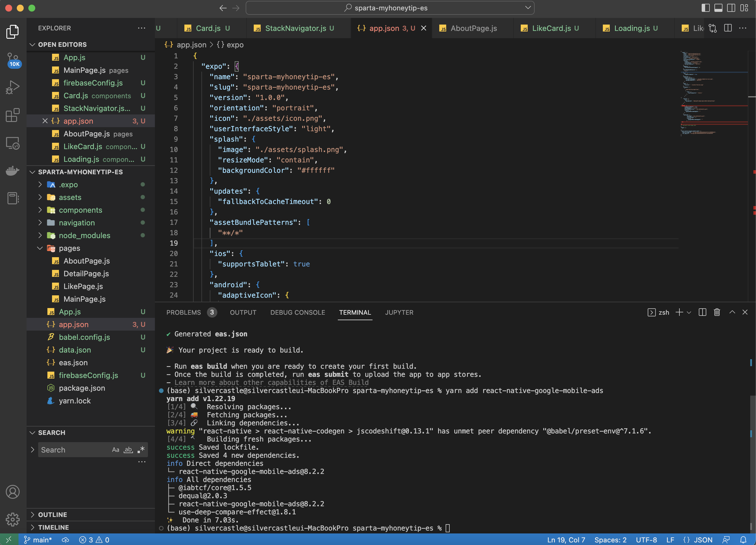Viewport: 756px width, 545px height.
Task: Split the terminal pane
Action: point(702,312)
